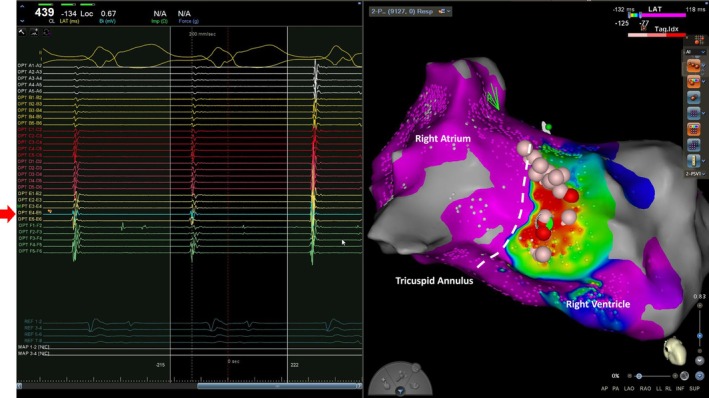Screen dimensions: 709x398
Task: Click the vertical zoom slider handle below 0.83
Action: (x=700, y=336)
